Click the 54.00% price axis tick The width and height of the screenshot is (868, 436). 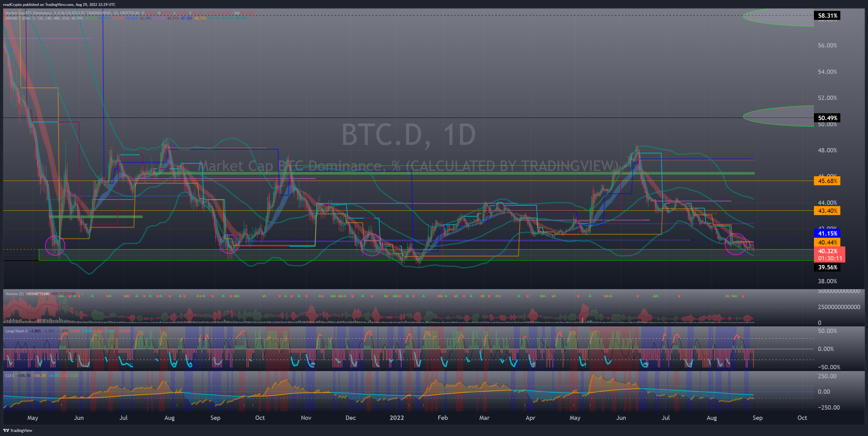tap(827, 72)
